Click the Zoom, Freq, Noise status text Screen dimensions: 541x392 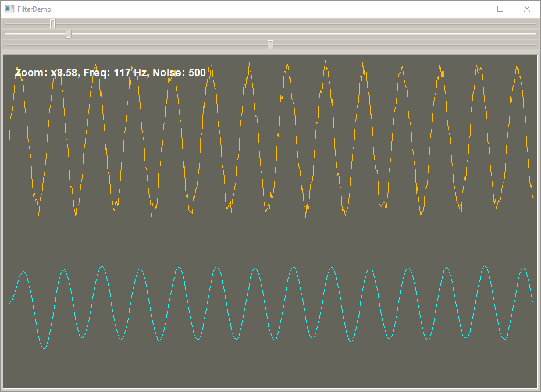point(111,73)
